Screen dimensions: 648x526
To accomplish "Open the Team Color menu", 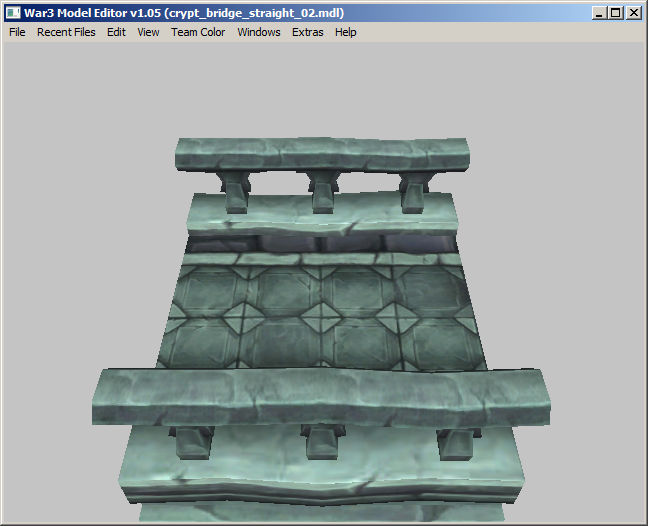I will coord(198,32).
